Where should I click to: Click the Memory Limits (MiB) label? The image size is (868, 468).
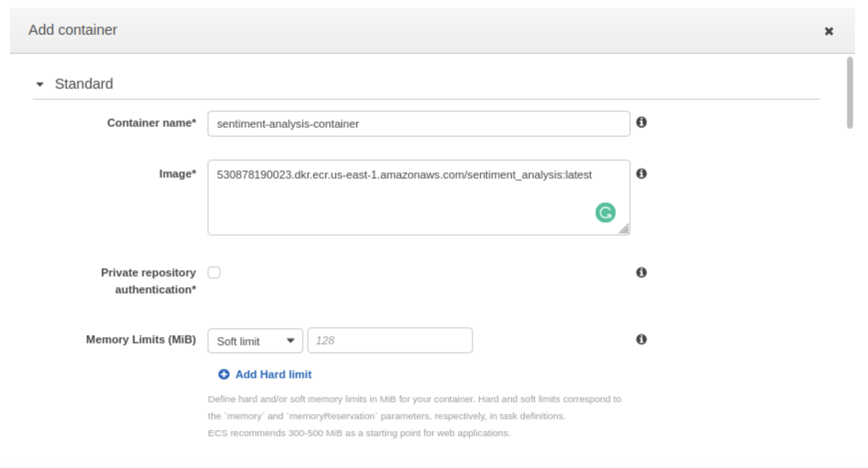pyautogui.click(x=141, y=340)
